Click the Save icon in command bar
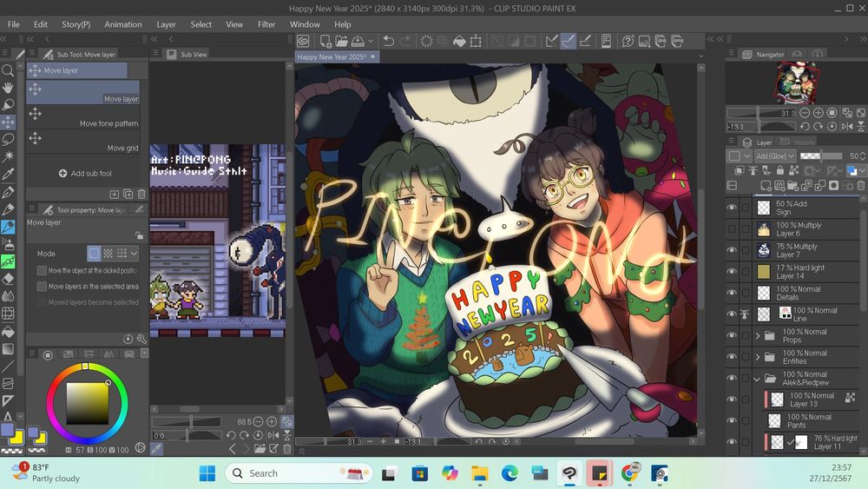Screen dimensions: 868x489 coord(358,41)
